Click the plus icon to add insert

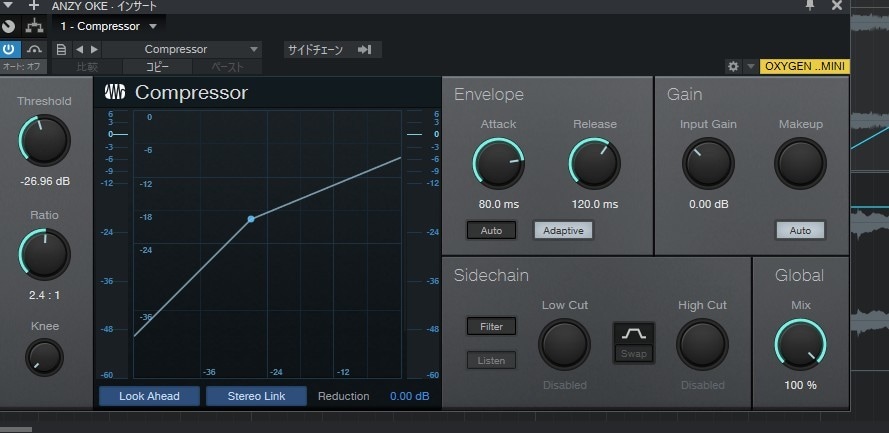point(33,6)
